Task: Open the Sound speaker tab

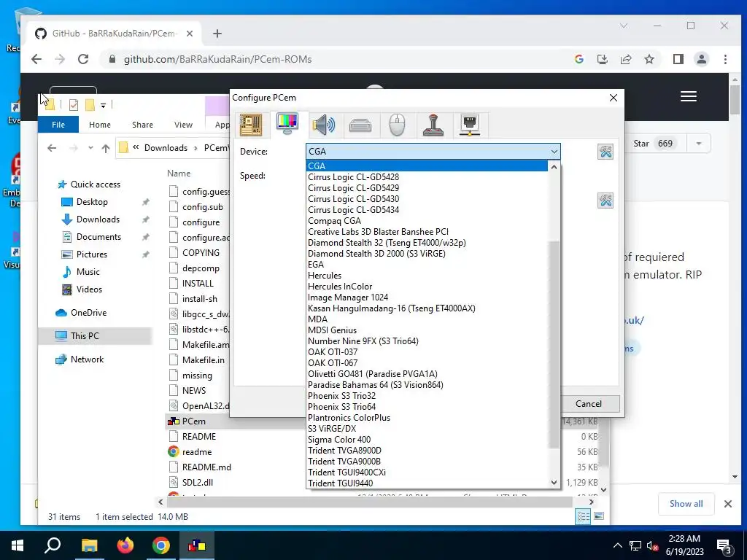Action: point(324,125)
